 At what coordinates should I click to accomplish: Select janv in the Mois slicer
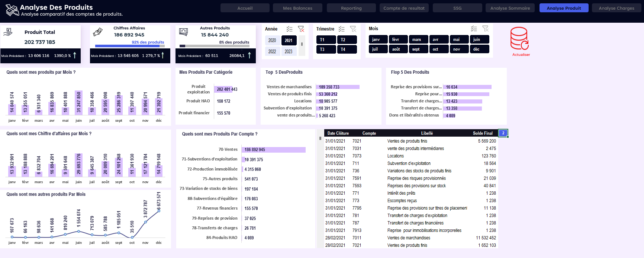click(378, 39)
